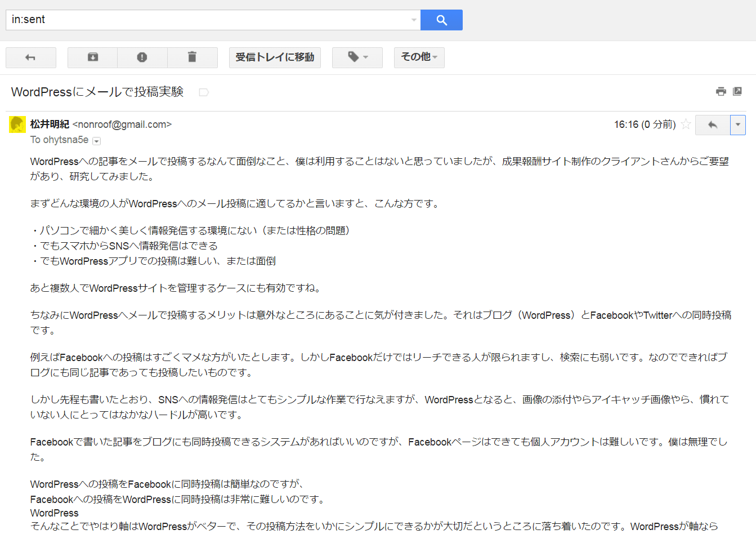Screen dimensions: 756x534
Task: Report this message as spam
Action: (142, 57)
